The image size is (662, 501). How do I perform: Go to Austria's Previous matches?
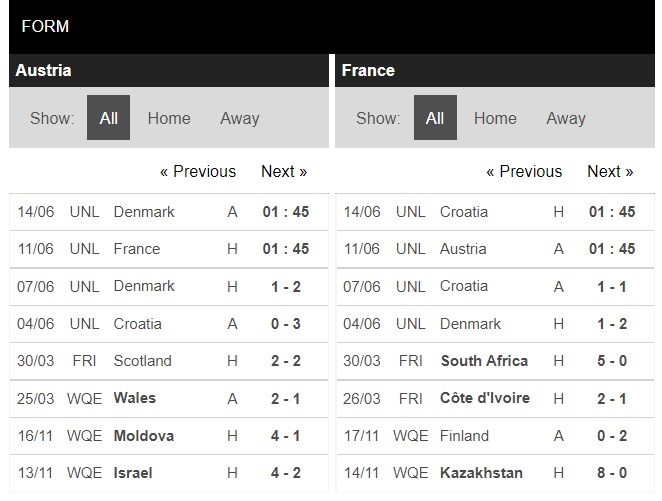[x=198, y=171]
